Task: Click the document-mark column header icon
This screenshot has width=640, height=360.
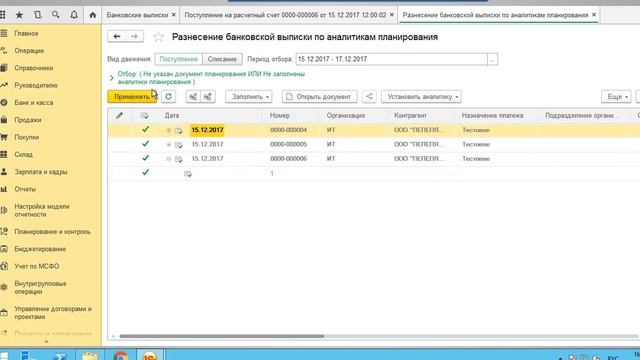Action: pos(144,116)
